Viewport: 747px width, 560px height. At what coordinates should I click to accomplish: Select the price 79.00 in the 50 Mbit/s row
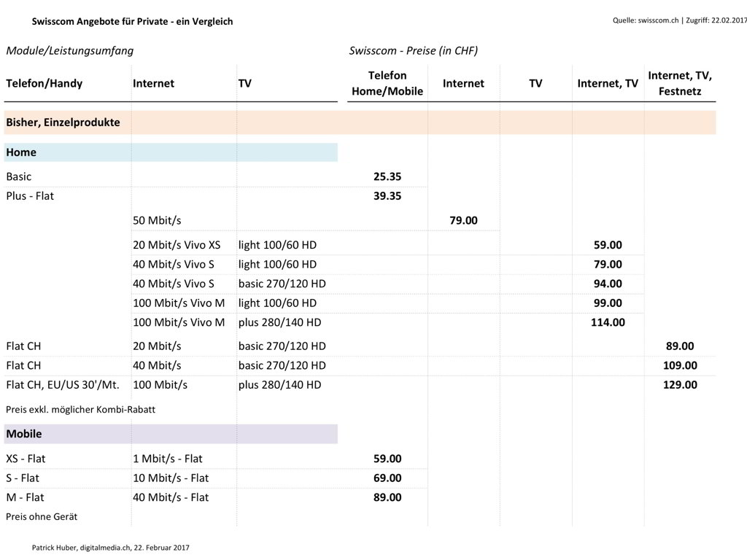point(463,220)
